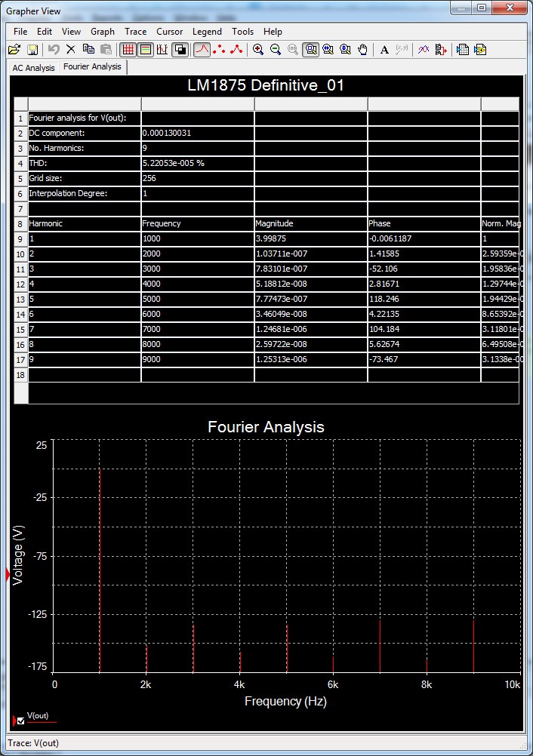
Task: Click the Export to Excel icon
Action: (463, 49)
